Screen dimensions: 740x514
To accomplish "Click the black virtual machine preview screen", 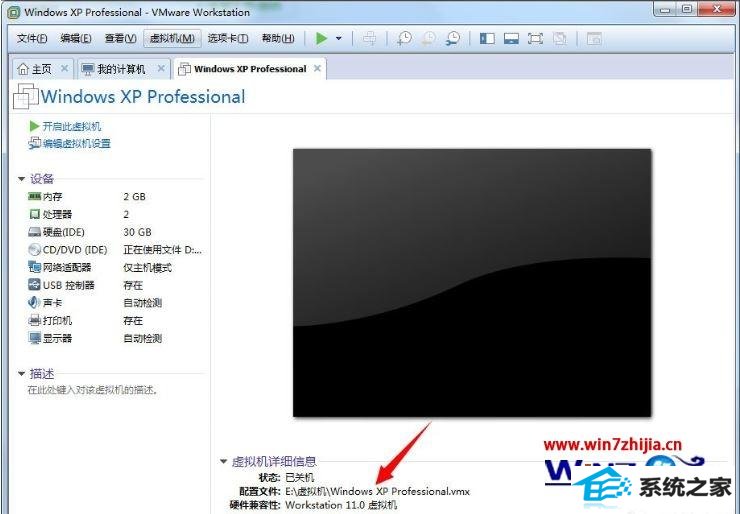I will (x=472, y=283).
